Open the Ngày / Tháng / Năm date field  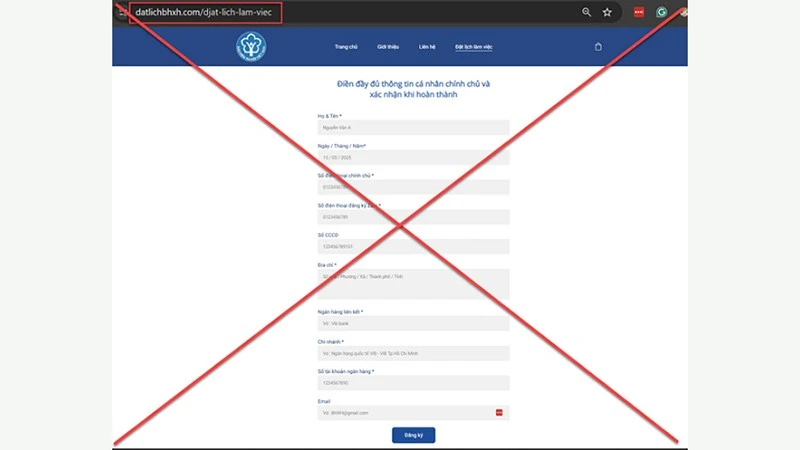point(413,157)
